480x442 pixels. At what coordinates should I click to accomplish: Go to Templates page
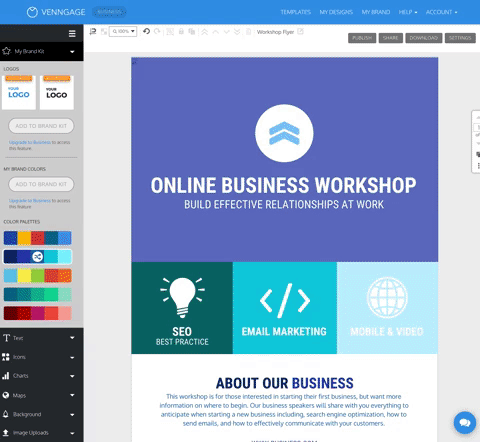[295, 12]
